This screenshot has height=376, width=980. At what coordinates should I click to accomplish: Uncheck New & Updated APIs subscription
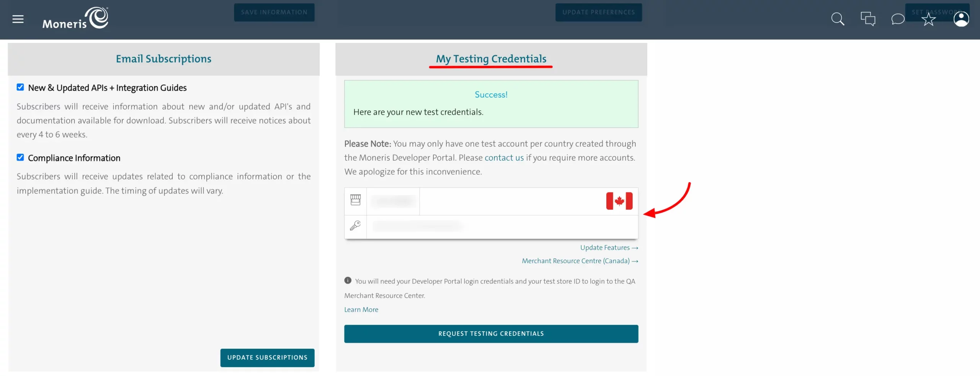(20, 87)
